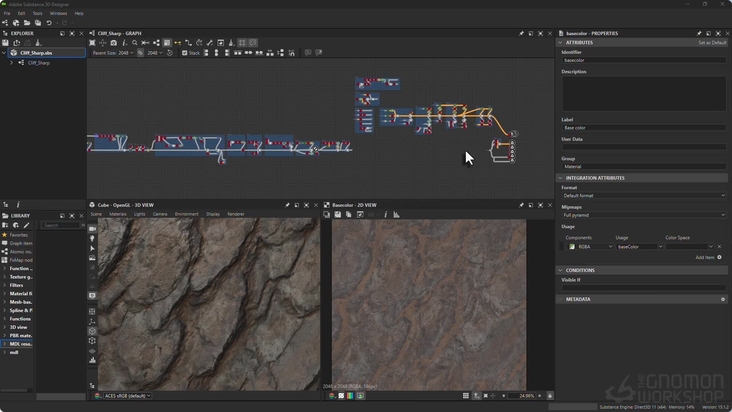732x412 pixels.
Task: Click the save bitmap icon in 2D view toolbar
Action: [x=338, y=215]
